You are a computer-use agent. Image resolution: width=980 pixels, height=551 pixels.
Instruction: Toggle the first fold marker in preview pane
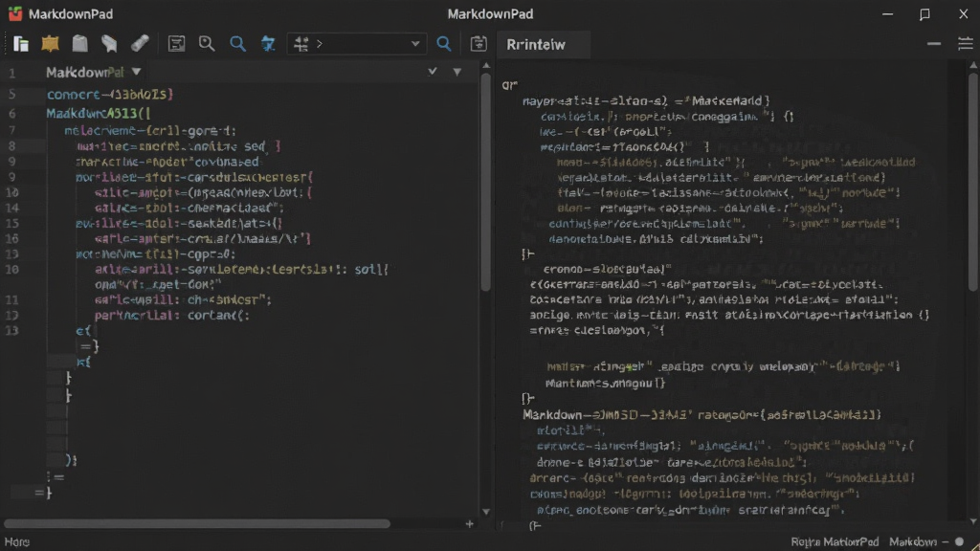[x=528, y=254]
